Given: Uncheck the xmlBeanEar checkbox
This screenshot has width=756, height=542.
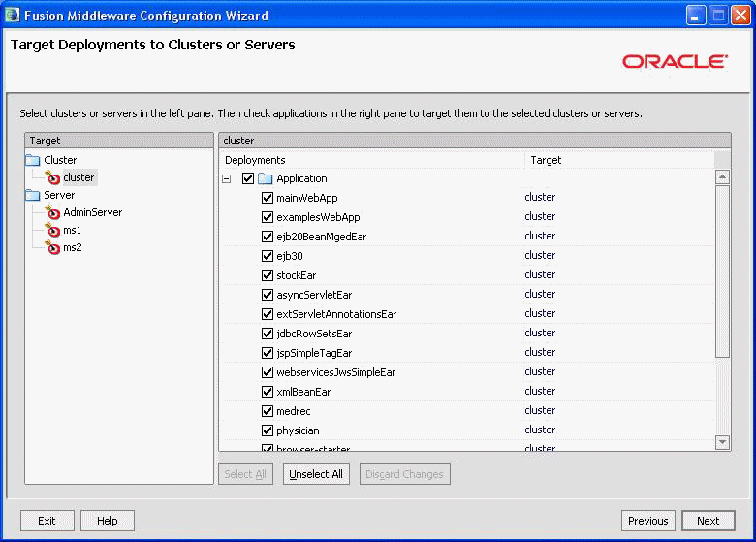Looking at the screenshot, I should tap(268, 392).
